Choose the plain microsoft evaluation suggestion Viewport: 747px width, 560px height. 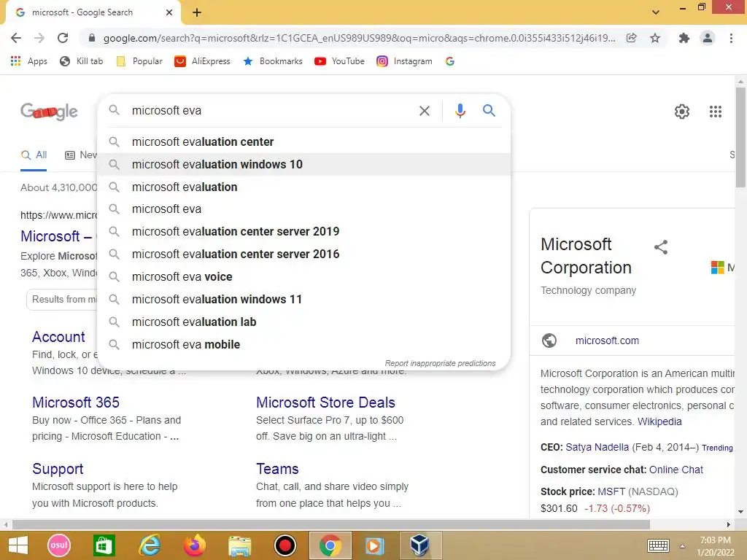tap(304, 187)
